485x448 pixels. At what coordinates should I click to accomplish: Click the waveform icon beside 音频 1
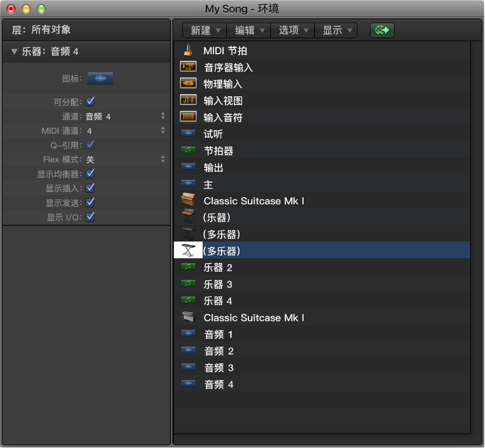(188, 334)
